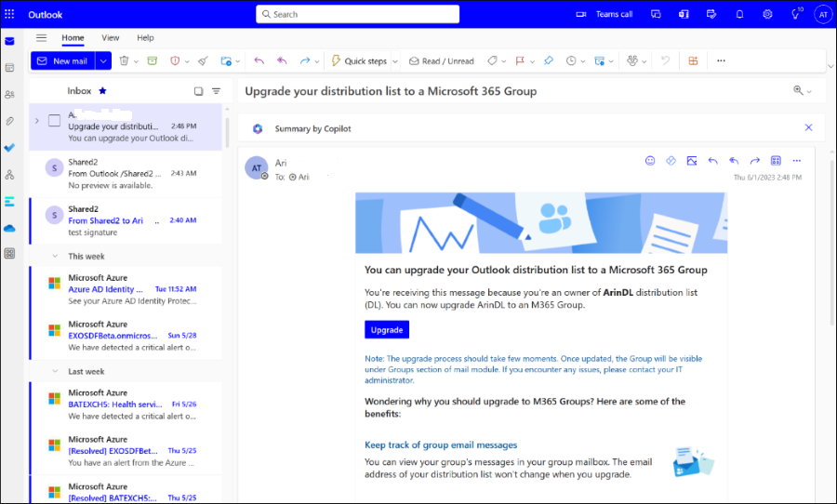Open the New mail dropdown arrow
The width and height of the screenshot is (837, 504).
[103, 60]
